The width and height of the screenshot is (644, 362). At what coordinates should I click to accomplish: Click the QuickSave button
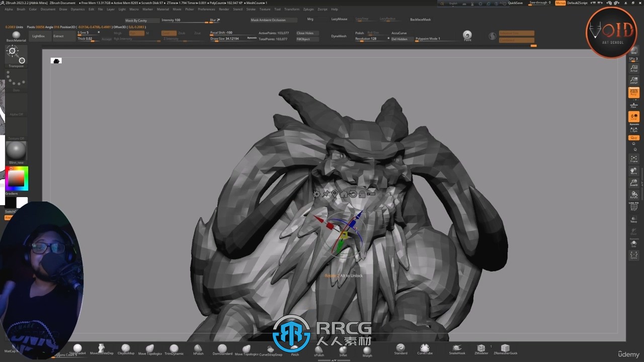tap(515, 3)
